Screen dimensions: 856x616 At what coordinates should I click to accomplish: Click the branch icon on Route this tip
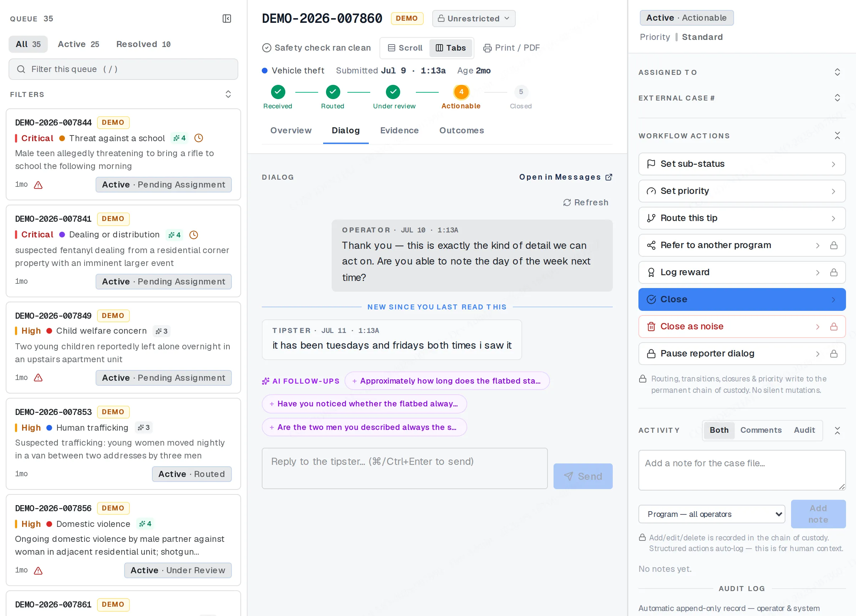[x=651, y=218]
